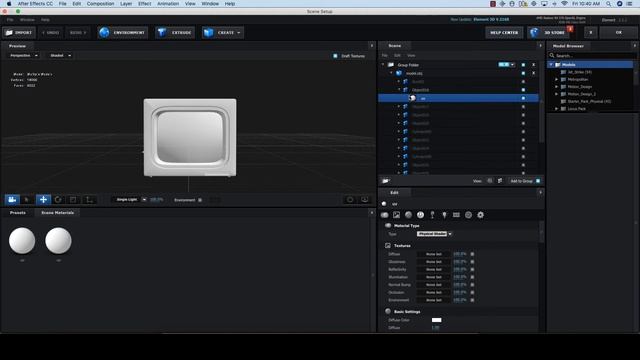Click the Redo button
640x360 pixels.
(x=78, y=32)
